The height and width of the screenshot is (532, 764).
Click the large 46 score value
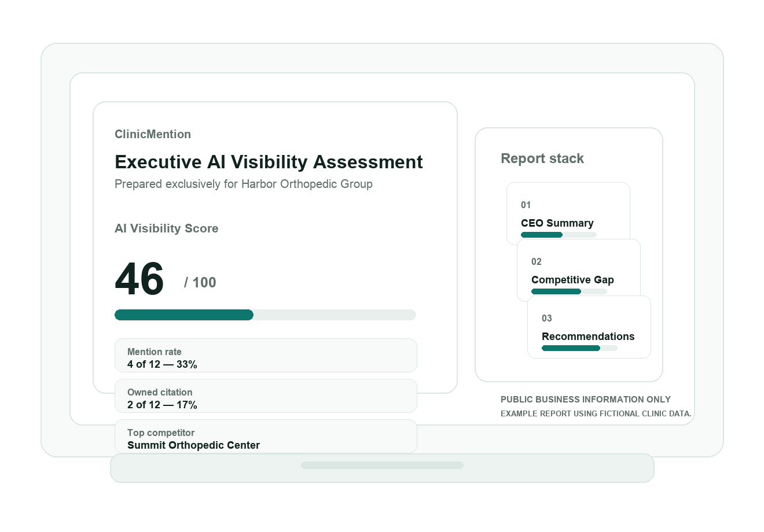pyautogui.click(x=139, y=279)
